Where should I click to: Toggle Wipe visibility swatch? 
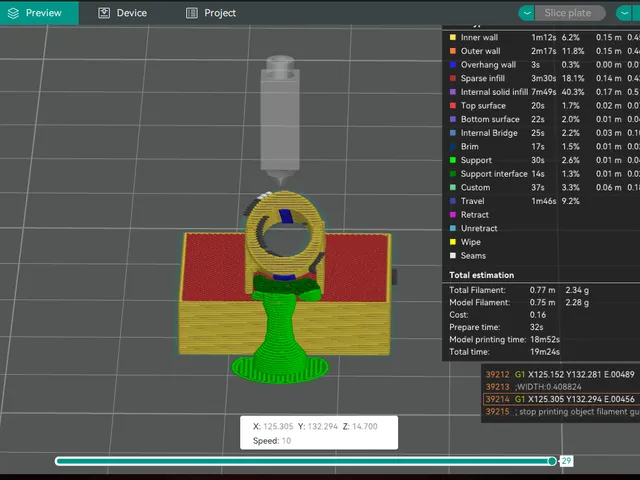(x=453, y=242)
